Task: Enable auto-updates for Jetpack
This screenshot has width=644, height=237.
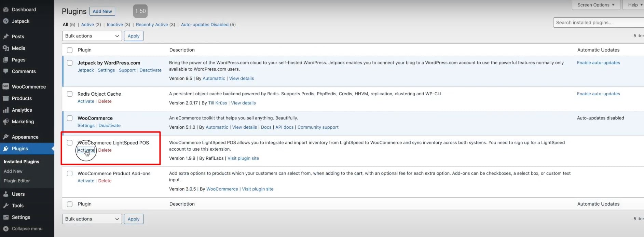Action: coord(598,63)
